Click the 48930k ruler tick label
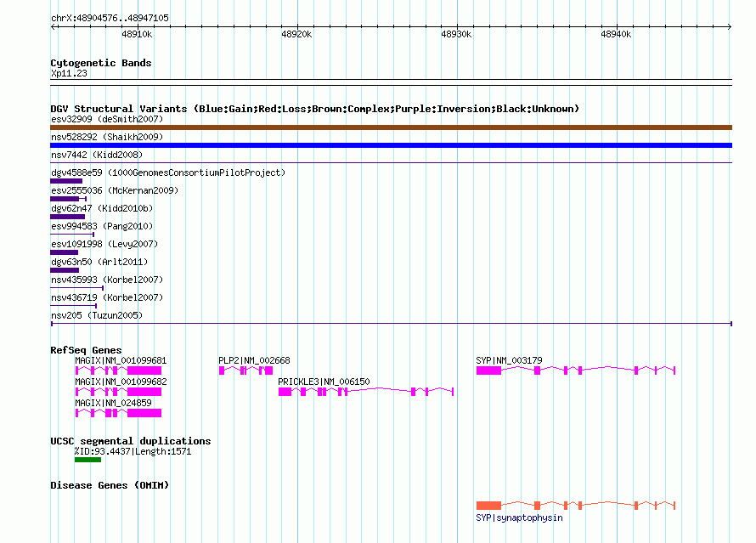Viewport: 756px width, 543px height. [x=456, y=34]
